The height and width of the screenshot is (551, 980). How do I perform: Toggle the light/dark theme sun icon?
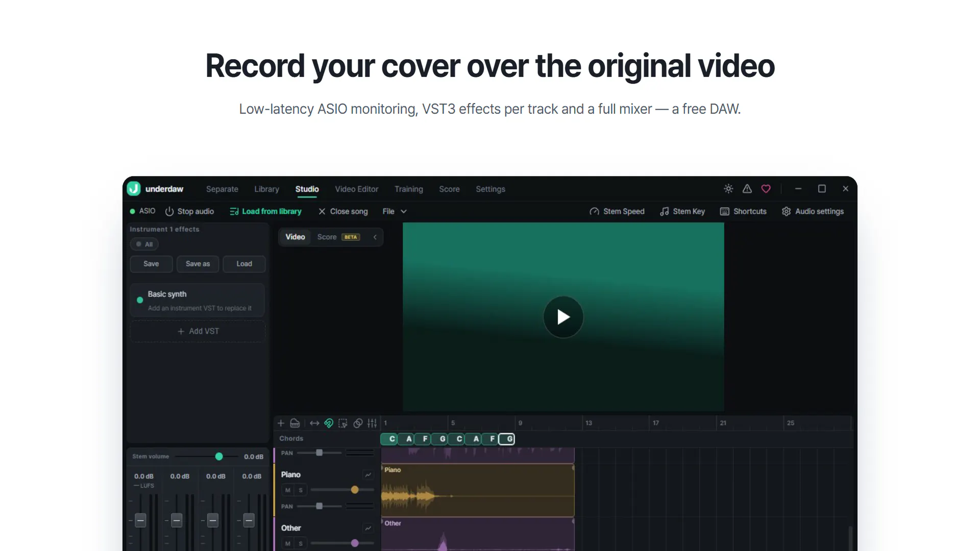tap(728, 189)
